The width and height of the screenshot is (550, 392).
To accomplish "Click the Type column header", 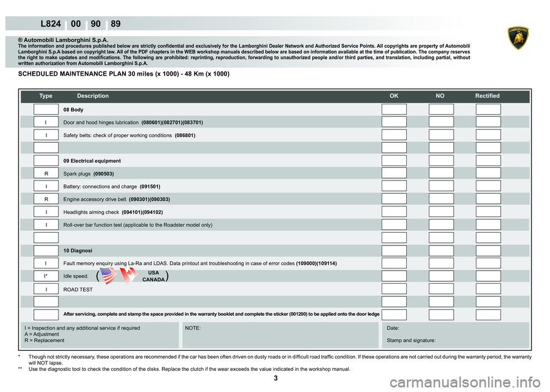I will [x=46, y=96].
